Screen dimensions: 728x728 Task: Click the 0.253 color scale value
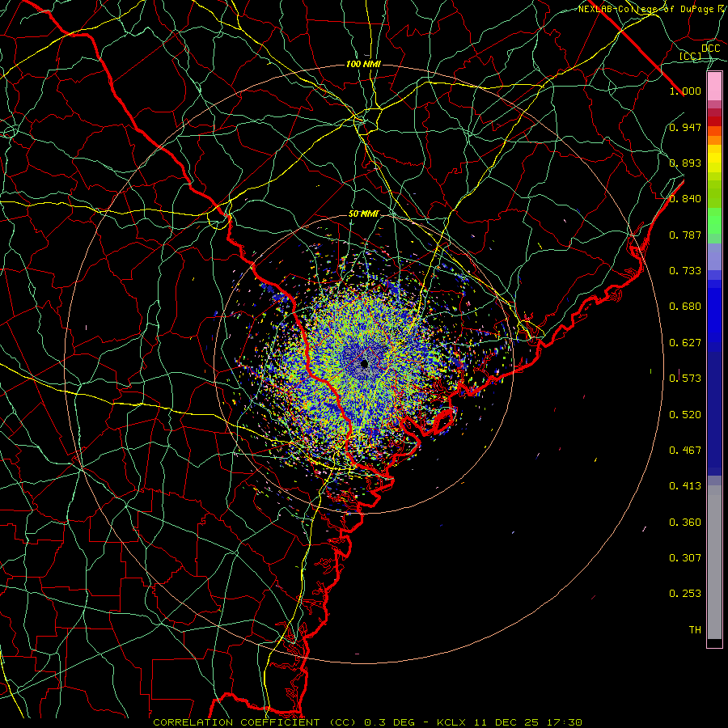pos(685,594)
